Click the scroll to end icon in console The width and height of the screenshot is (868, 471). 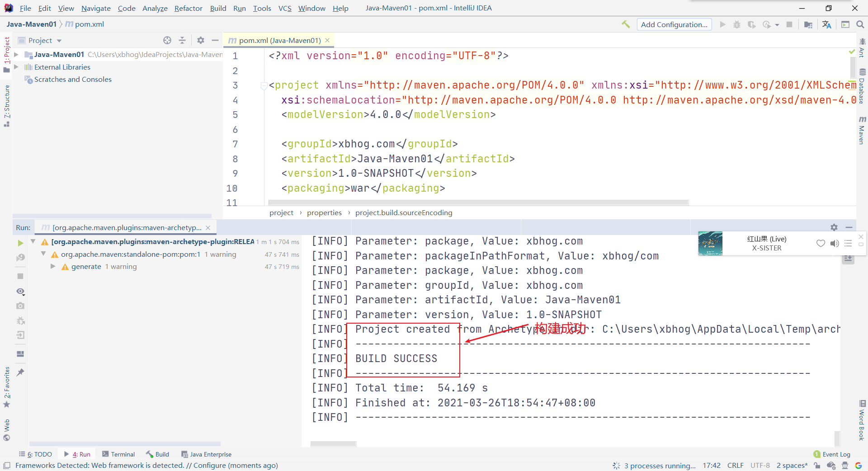coord(848,259)
